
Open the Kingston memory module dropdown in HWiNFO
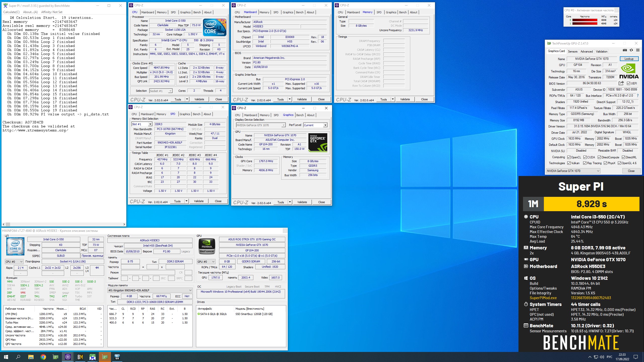pyautogui.click(x=150, y=290)
